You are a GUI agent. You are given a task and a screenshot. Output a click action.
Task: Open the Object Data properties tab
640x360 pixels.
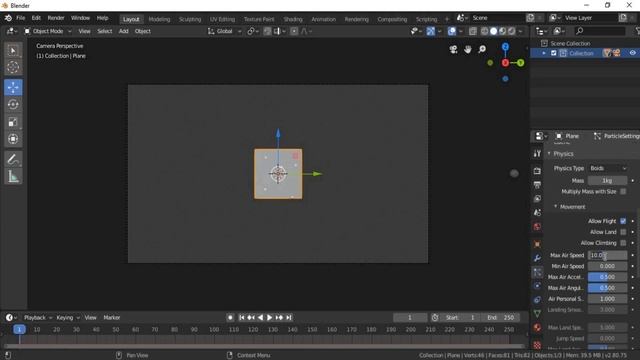click(x=537, y=313)
